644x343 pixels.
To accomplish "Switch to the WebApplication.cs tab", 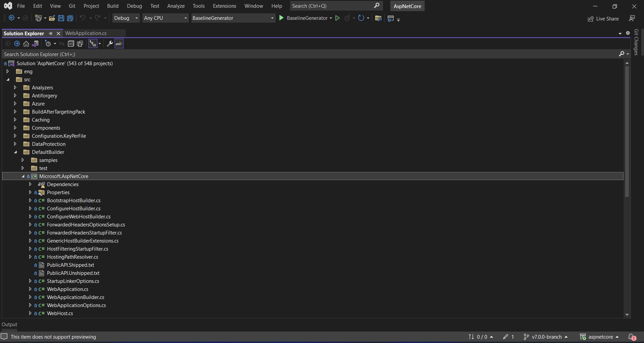I will pyautogui.click(x=86, y=33).
